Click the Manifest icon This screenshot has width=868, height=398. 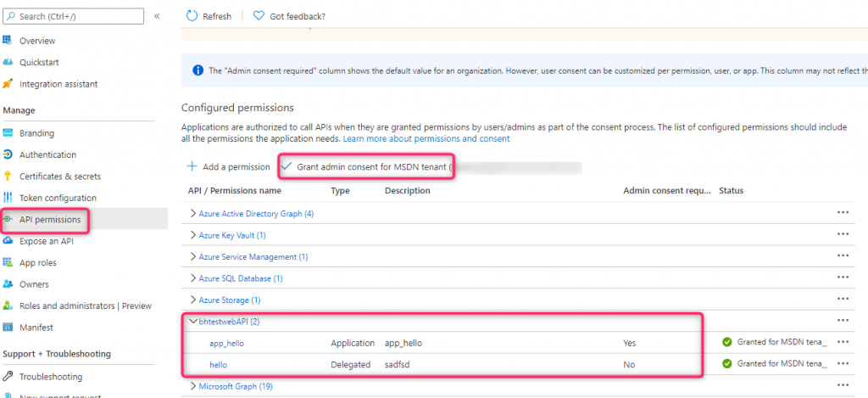pos(7,328)
